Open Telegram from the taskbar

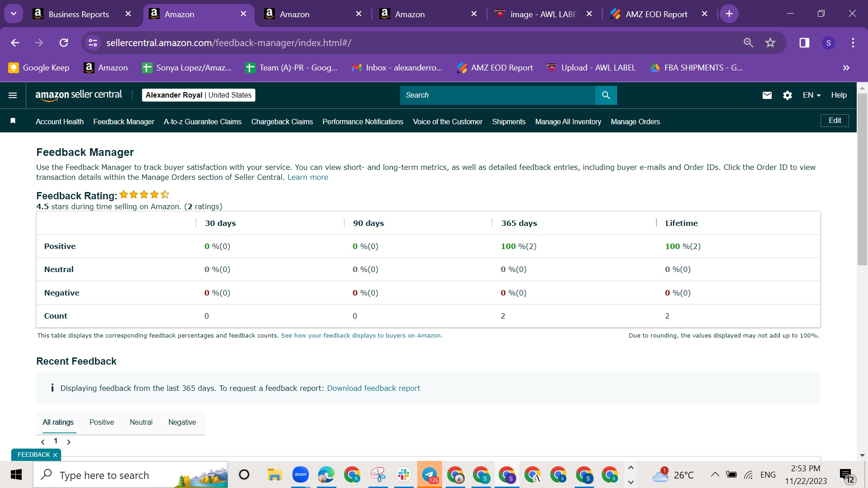pos(429,474)
